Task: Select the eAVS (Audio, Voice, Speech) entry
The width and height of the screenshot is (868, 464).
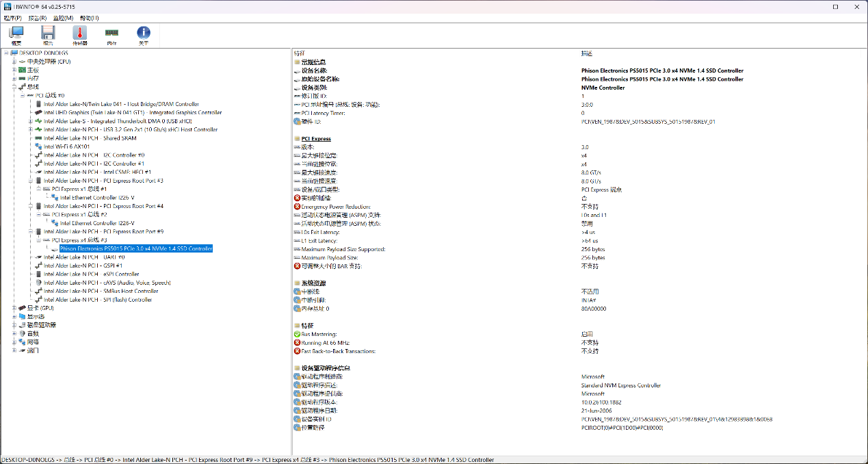Action: [x=107, y=283]
